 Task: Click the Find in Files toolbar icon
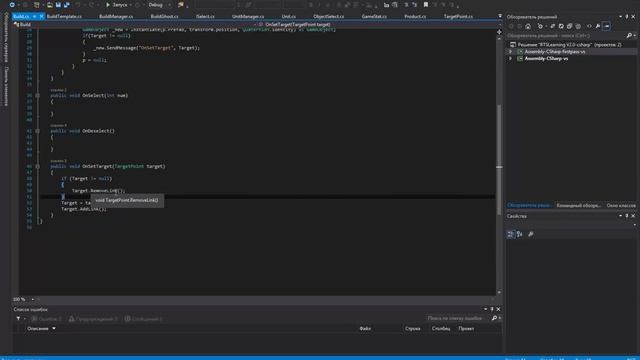(x=181, y=5)
